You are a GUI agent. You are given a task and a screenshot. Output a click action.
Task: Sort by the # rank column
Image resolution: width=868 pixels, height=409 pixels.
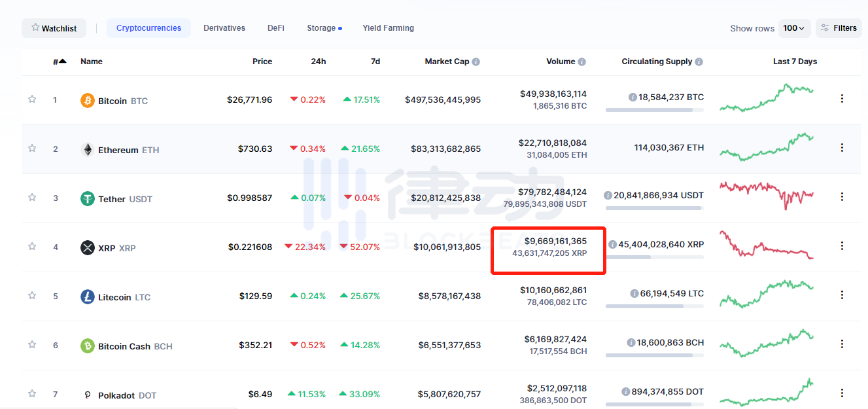coord(60,62)
